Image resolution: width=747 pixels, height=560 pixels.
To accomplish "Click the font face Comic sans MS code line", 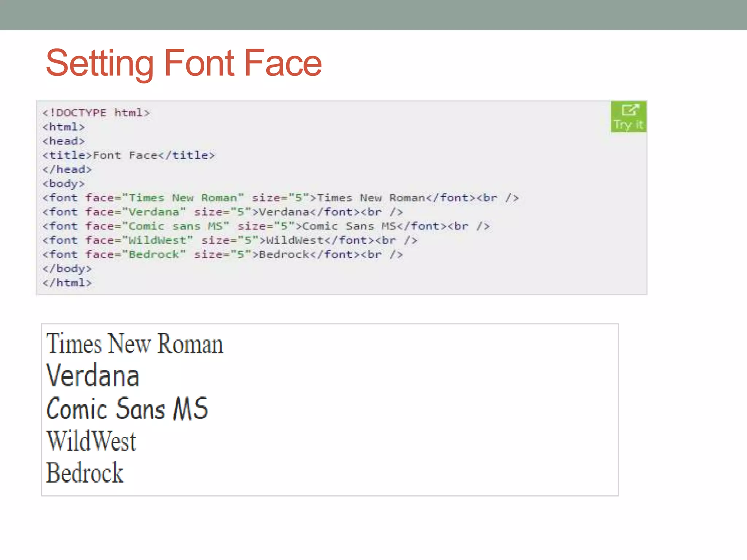I will (266, 226).
